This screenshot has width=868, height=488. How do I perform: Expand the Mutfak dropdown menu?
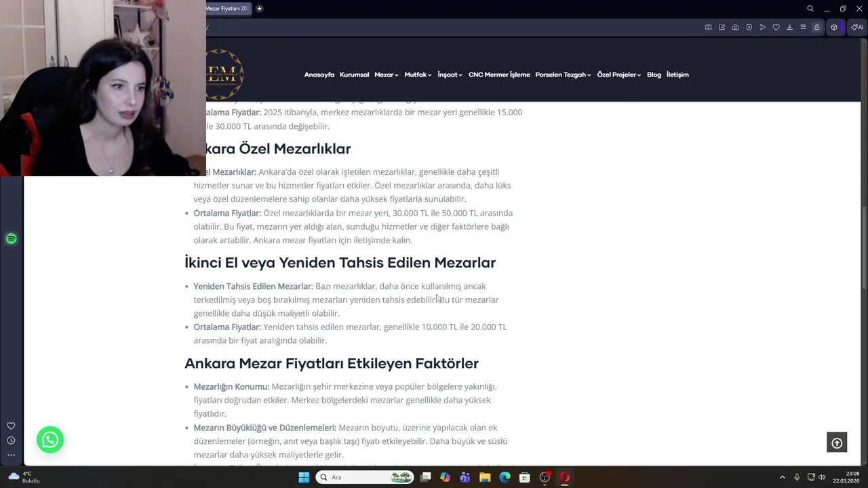coord(418,75)
